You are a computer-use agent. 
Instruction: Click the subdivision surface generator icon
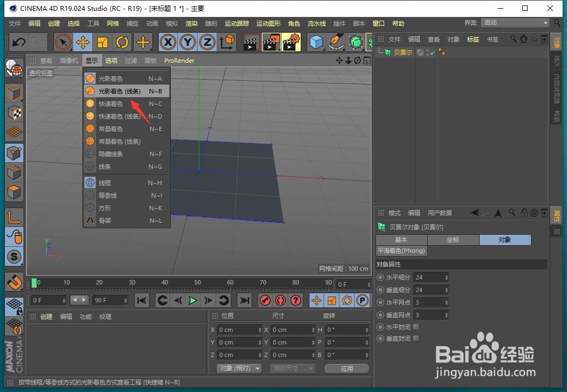pos(356,42)
